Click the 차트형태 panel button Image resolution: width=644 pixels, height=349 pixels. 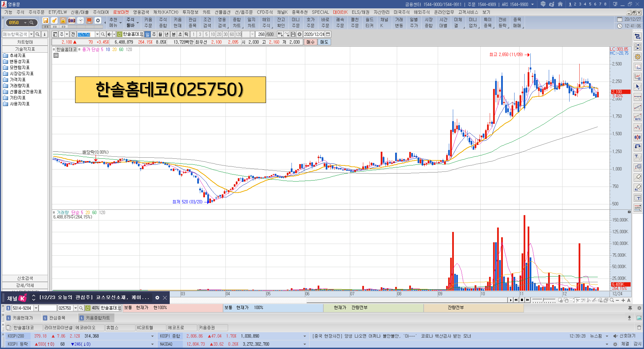25,42
